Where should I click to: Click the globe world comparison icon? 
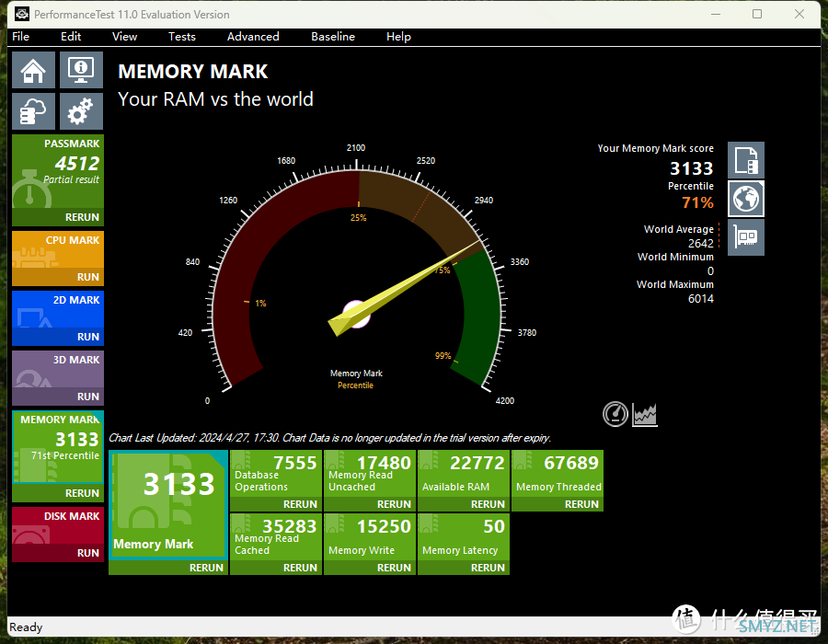(745, 199)
